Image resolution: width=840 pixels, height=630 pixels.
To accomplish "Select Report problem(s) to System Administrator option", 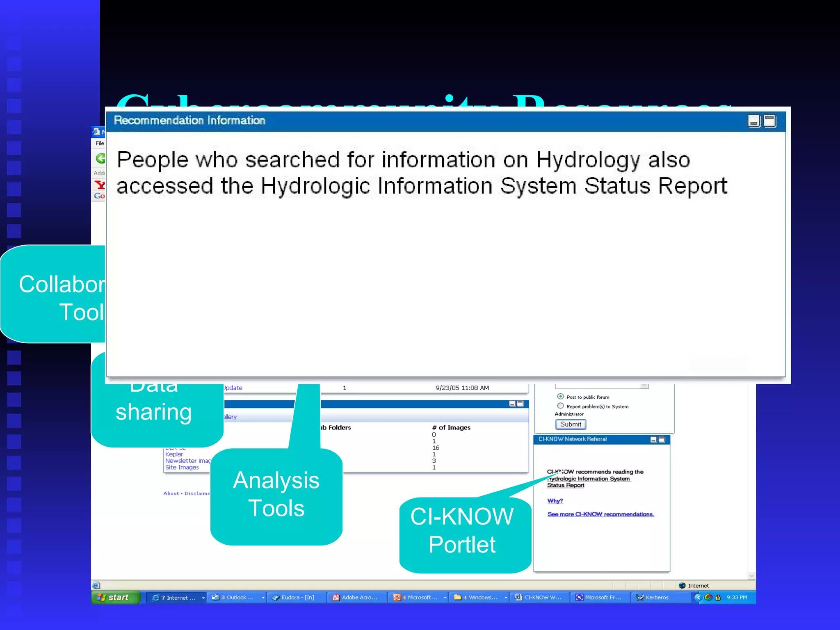I will (560, 406).
